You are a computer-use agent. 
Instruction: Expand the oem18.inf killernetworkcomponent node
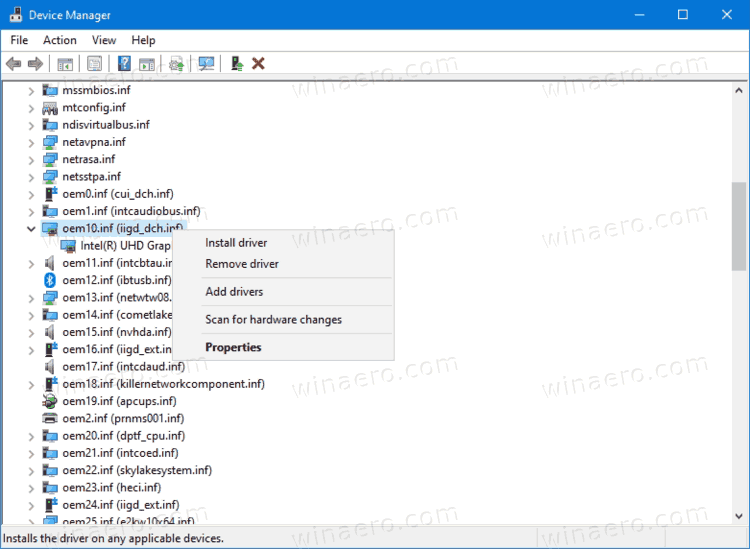point(31,384)
